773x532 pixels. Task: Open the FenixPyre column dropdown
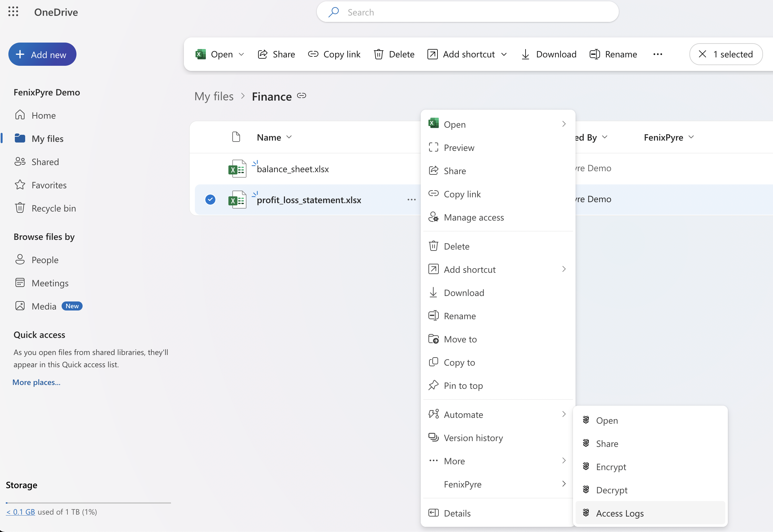pyautogui.click(x=691, y=137)
